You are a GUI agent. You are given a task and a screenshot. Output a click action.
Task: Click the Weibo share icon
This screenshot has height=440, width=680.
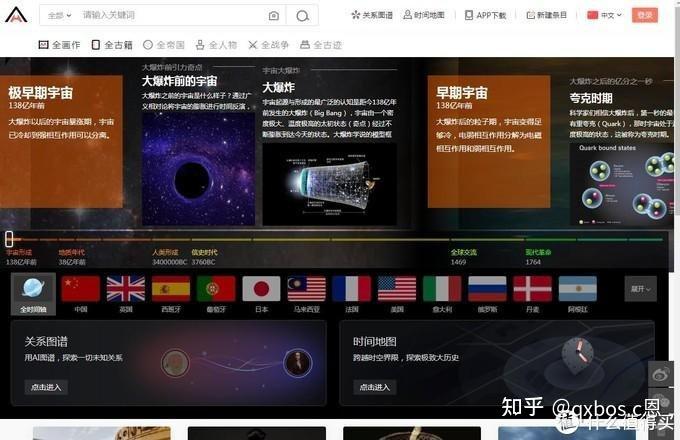tap(660, 374)
